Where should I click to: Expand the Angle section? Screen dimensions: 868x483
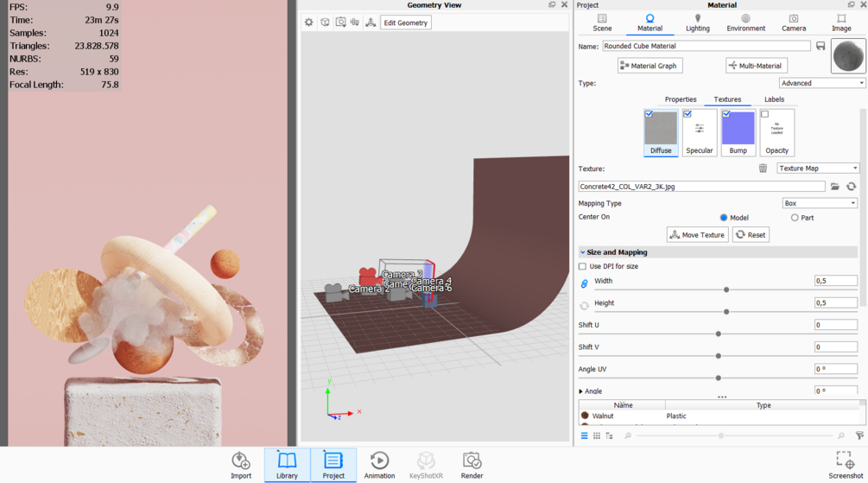click(x=580, y=391)
